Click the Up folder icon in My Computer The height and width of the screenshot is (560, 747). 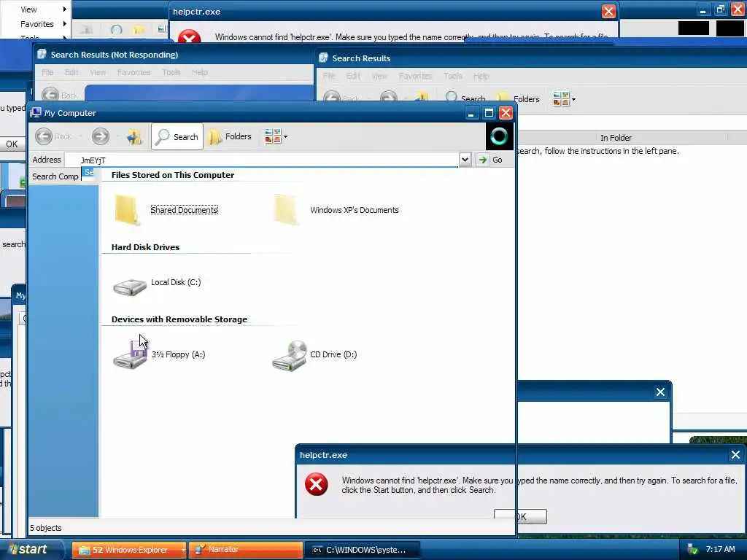tap(134, 137)
